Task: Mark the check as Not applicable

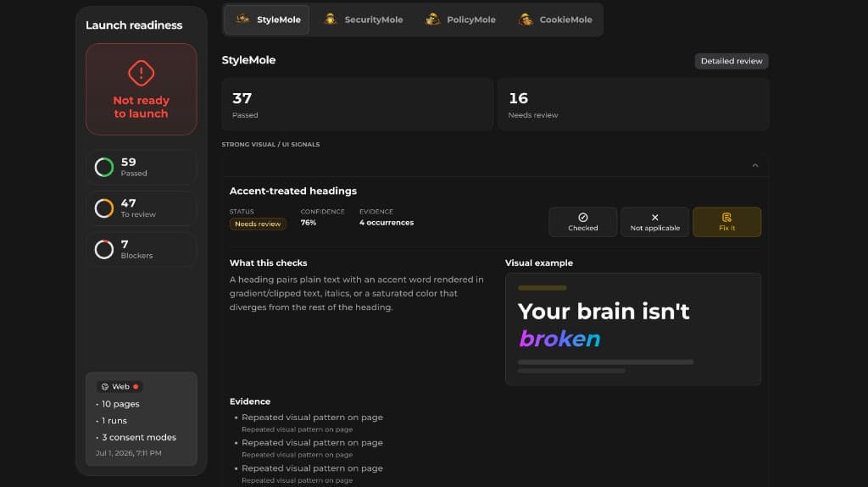Action: pos(655,222)
